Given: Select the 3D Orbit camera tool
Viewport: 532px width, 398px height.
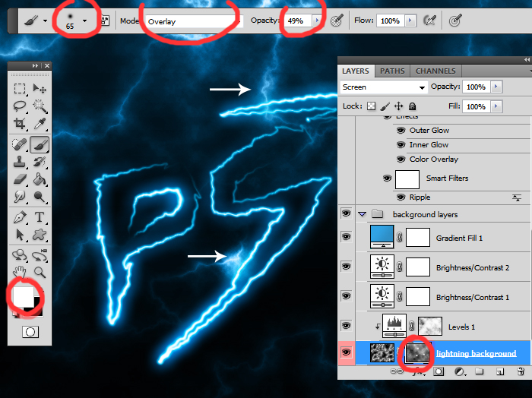Looking at the screenshot, I should [x=40, y=255].
